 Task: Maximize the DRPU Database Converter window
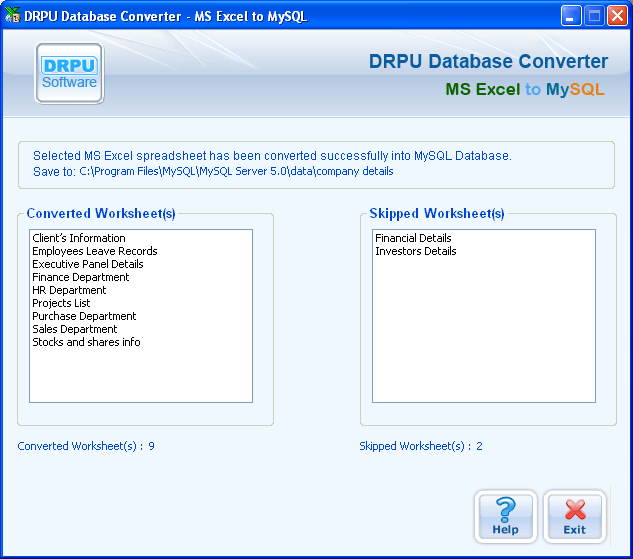tap(594, 16)
